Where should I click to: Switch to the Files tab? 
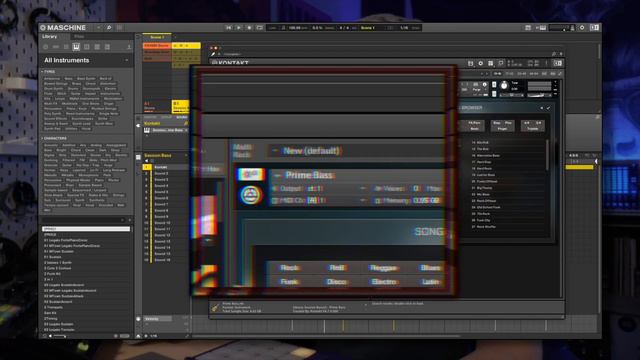tap(79, 37)
